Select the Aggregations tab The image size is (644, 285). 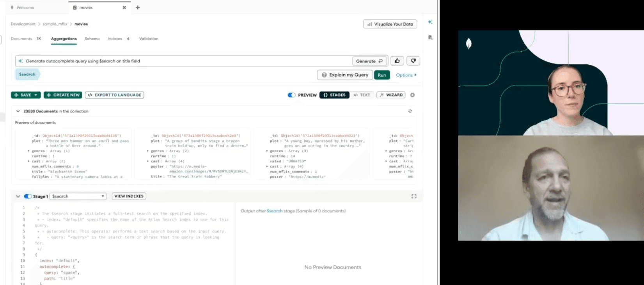[64, 39]
